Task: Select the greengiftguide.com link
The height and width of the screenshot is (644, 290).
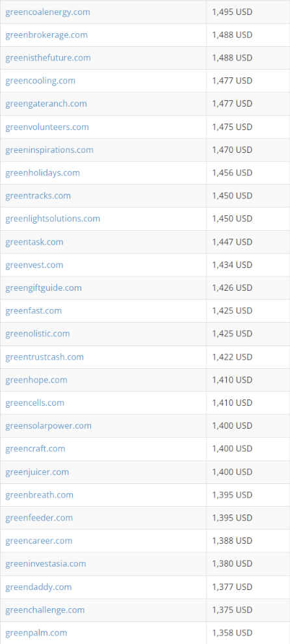Action: [44, 288]
